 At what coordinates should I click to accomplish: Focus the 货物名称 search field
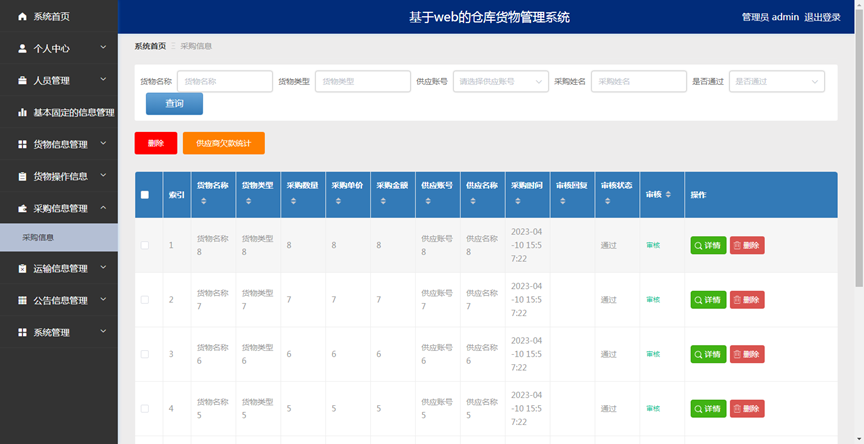click(x=225, y=81)
